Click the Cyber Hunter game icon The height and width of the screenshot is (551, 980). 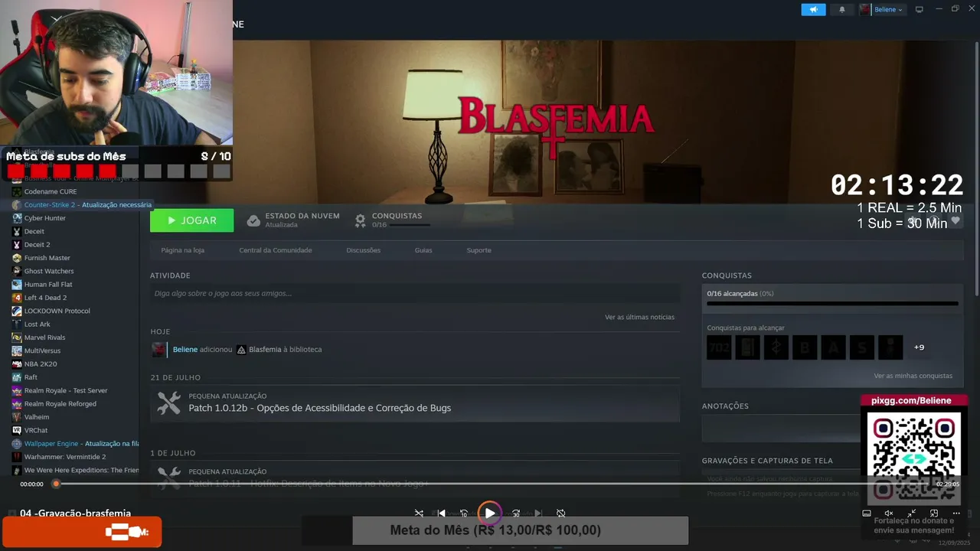click(x=17, y=218)
